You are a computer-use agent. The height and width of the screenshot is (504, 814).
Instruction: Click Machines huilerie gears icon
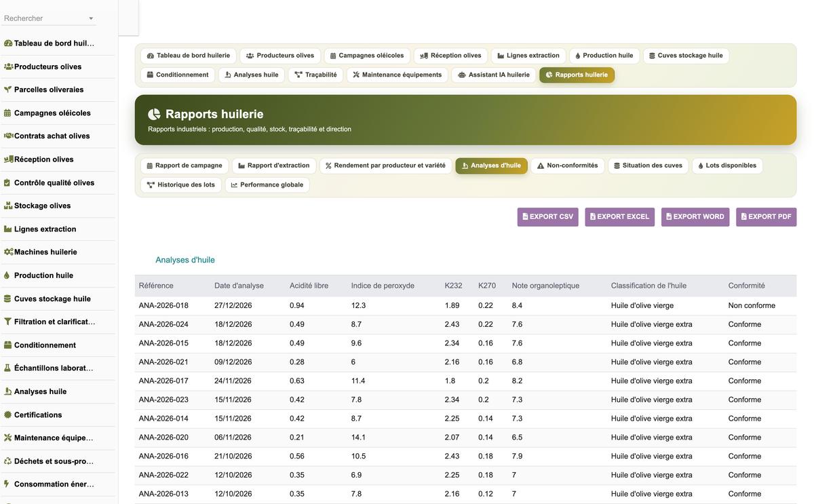point(8,252)
